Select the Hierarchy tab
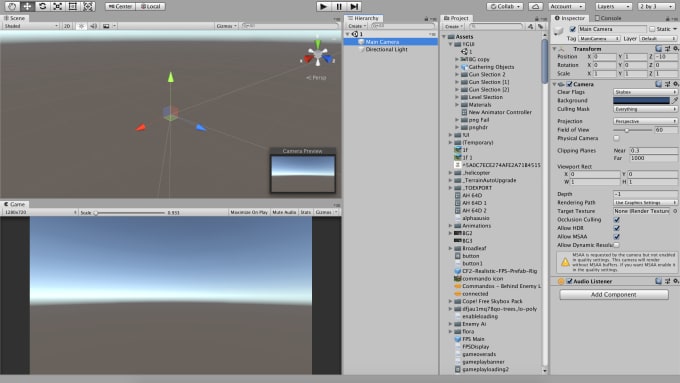The image size is (680, 383). [x=363, y=18]
